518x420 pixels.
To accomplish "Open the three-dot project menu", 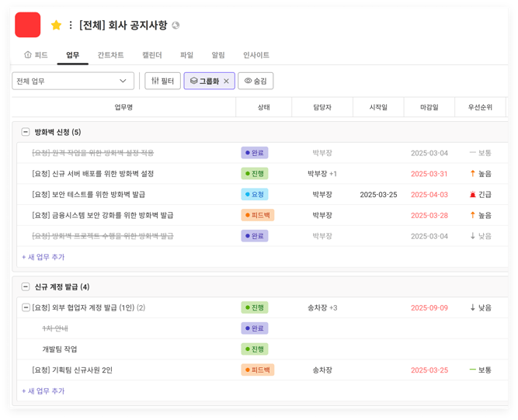I will click(x=71, y=26).
